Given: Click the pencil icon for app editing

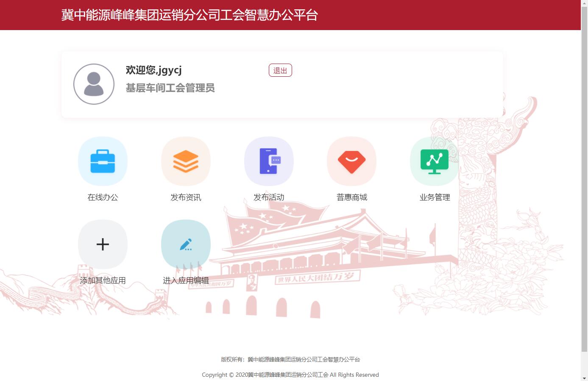Looking at the screenshot, I should (186, 244).
